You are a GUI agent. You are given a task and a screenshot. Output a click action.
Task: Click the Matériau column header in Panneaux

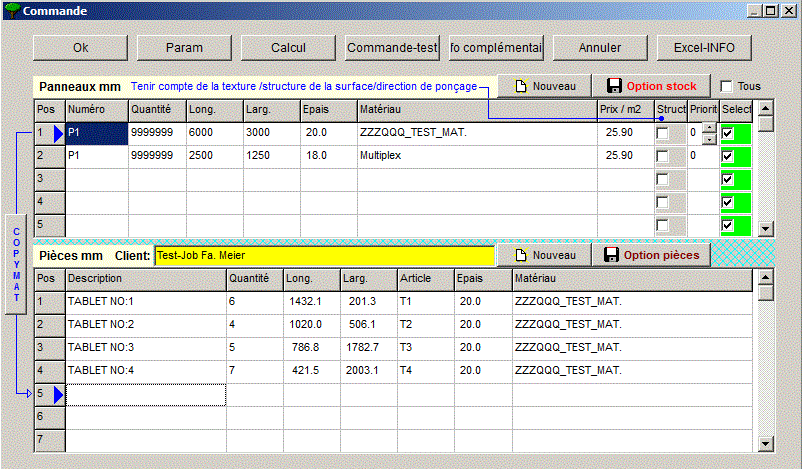(475, 108)
